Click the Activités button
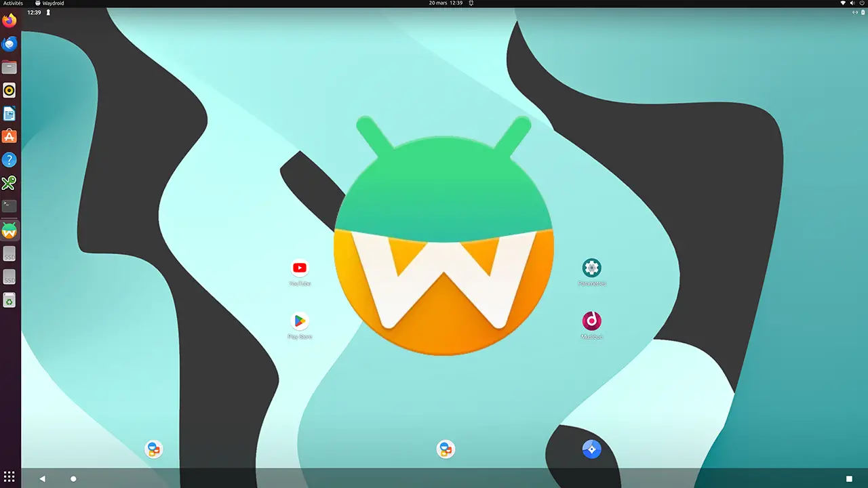The height and width of the screenshot is (488, 868). pyautogui.click(x=13, y=3)
